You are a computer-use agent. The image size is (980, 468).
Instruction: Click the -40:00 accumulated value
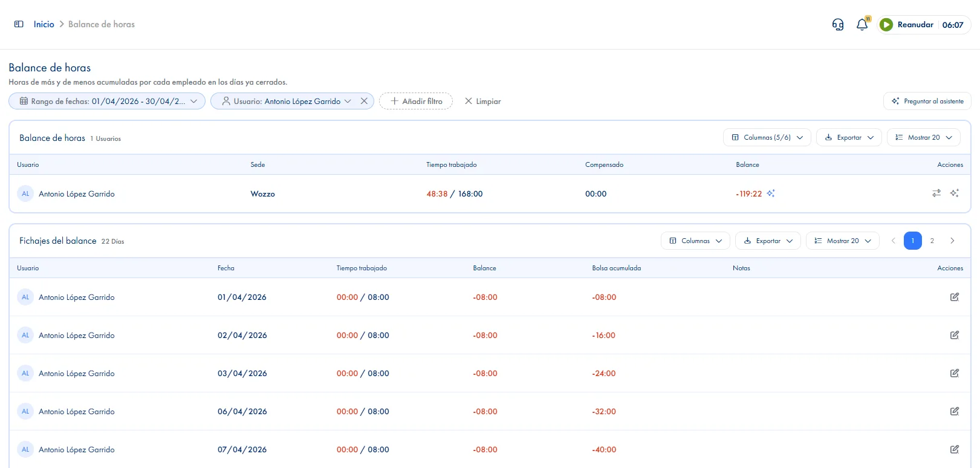[604, 450]
